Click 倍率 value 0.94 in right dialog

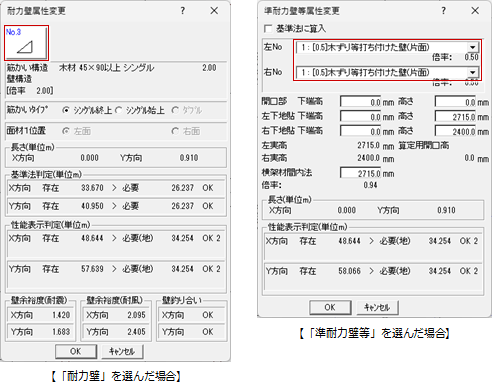pyautogui.click(x=370, y=185)
